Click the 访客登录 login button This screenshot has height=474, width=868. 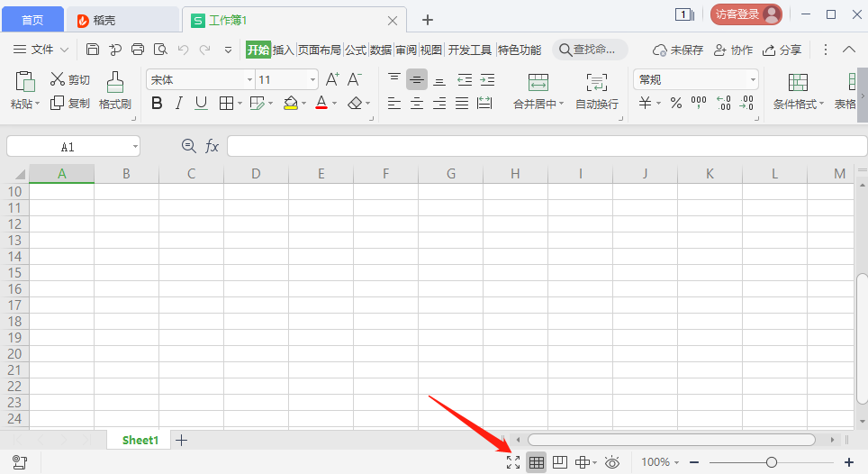[x=746, y=14]
